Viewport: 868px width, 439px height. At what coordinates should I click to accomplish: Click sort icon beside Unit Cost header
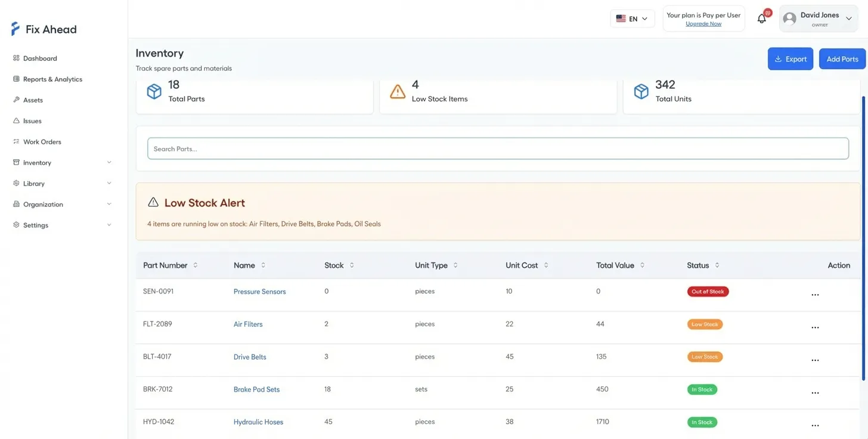click(546, 265)
